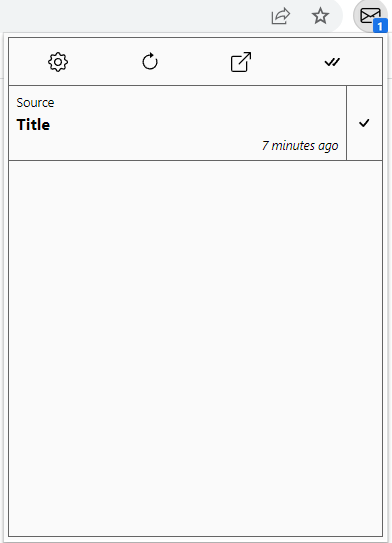Click the empty area below the notification list
Viewport: 392px width, 543px height.
[x=196, y=348]
